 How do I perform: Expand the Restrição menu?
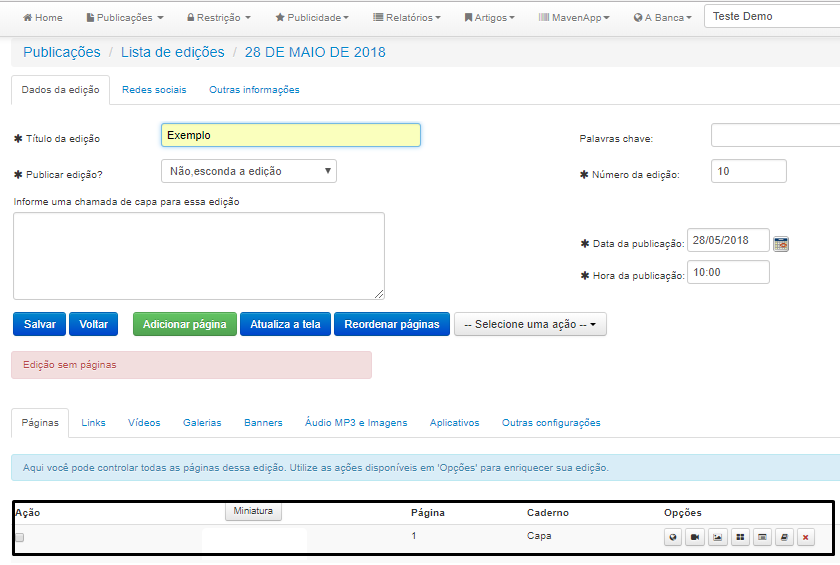click(219, 18)
